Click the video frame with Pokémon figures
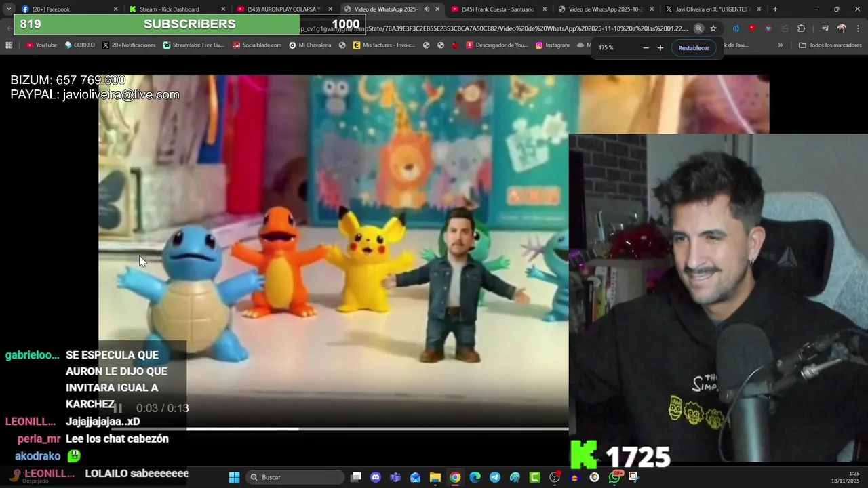The width and height of the screenshot is (868, 488). point(333,251)
